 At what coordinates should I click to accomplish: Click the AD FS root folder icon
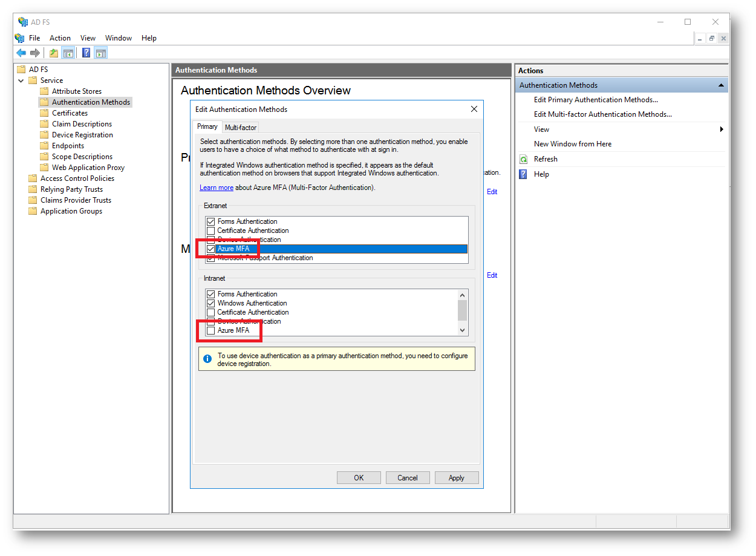point(22,70)
